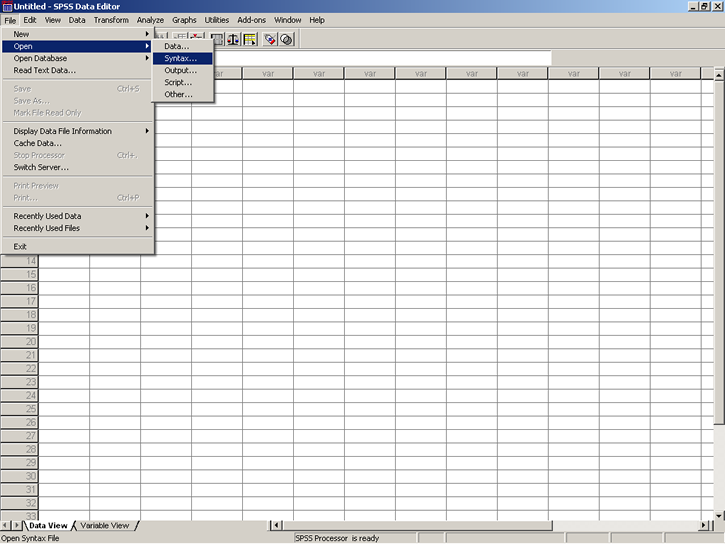Select row header 23
The width and height of the screenshot is (725, 544).
tap(19, 382)
